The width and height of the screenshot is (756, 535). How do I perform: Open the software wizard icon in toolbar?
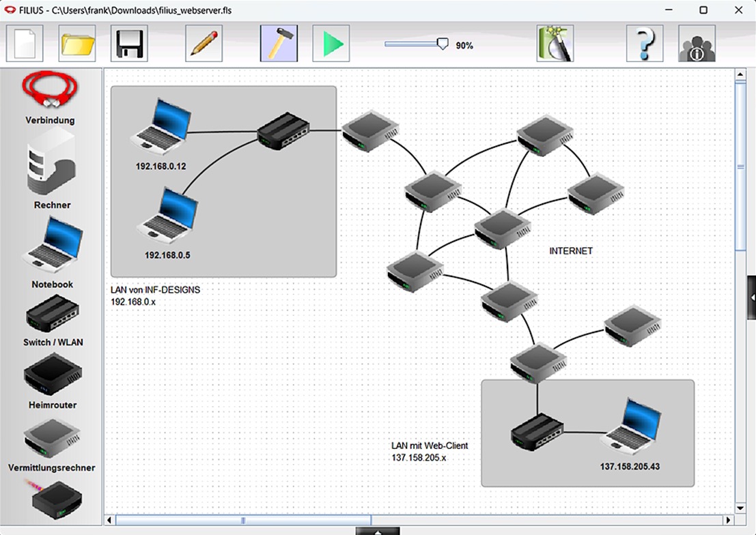coord(555,44)
